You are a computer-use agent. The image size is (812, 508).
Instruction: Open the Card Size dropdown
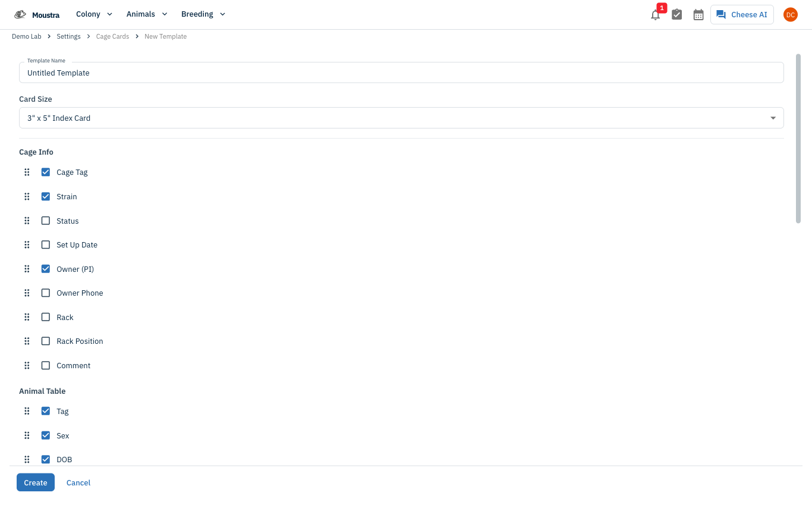401,118
